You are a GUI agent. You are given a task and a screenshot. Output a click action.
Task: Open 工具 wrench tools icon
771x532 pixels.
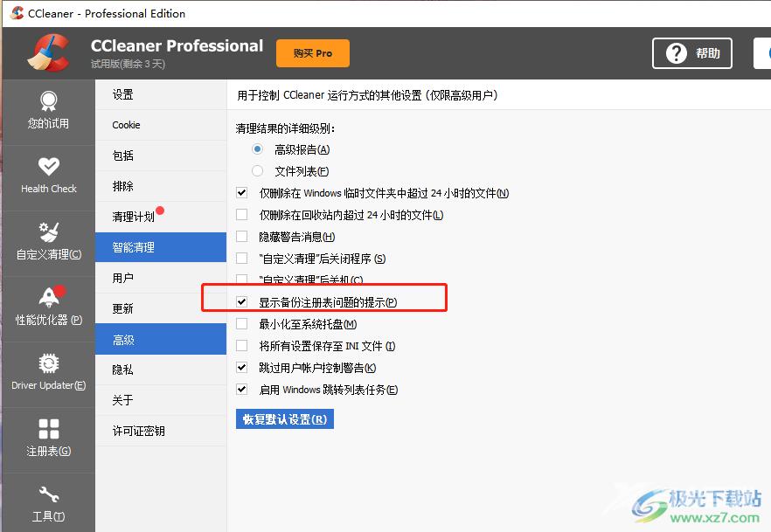[x=48, y=495]
